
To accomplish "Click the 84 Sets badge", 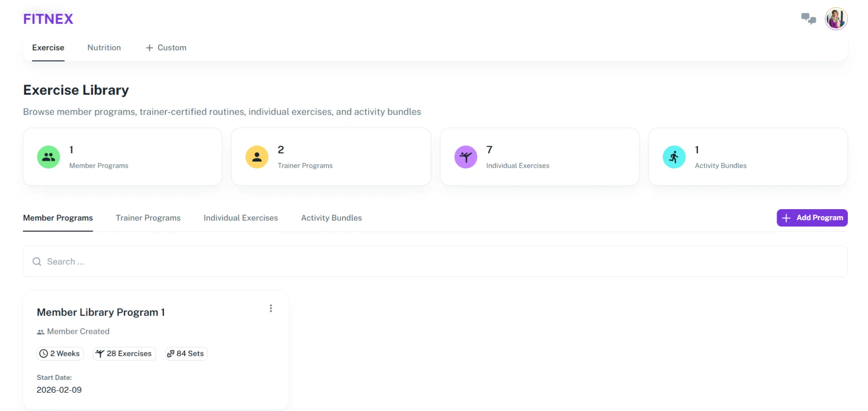I will 186,353.
